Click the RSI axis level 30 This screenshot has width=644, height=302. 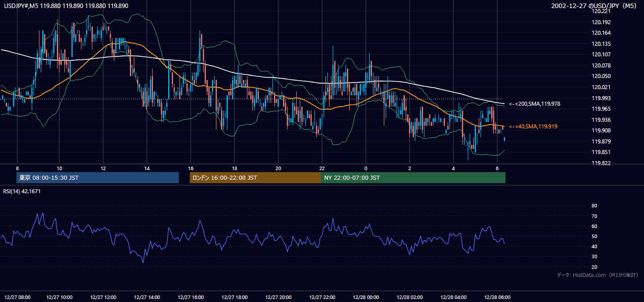pos(594,257)
